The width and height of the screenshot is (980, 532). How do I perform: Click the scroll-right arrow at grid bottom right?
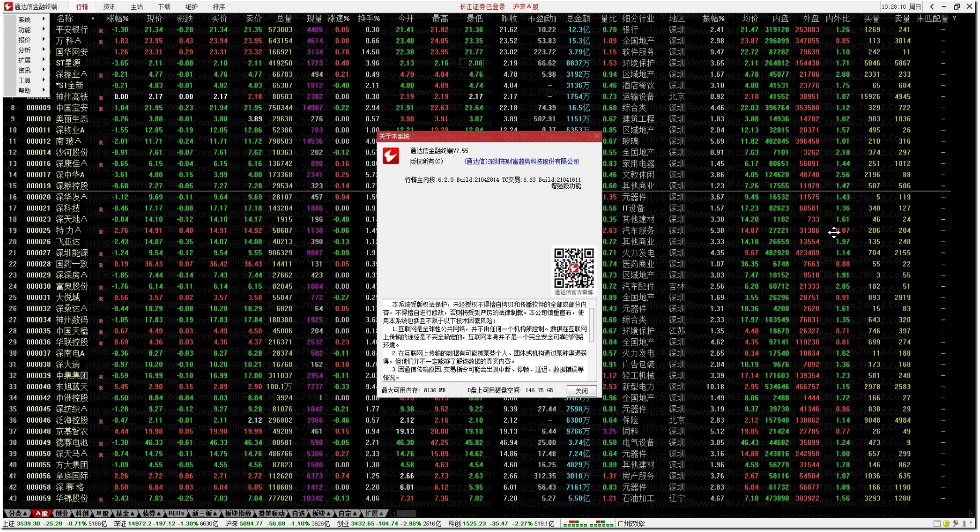click(973, 514)
